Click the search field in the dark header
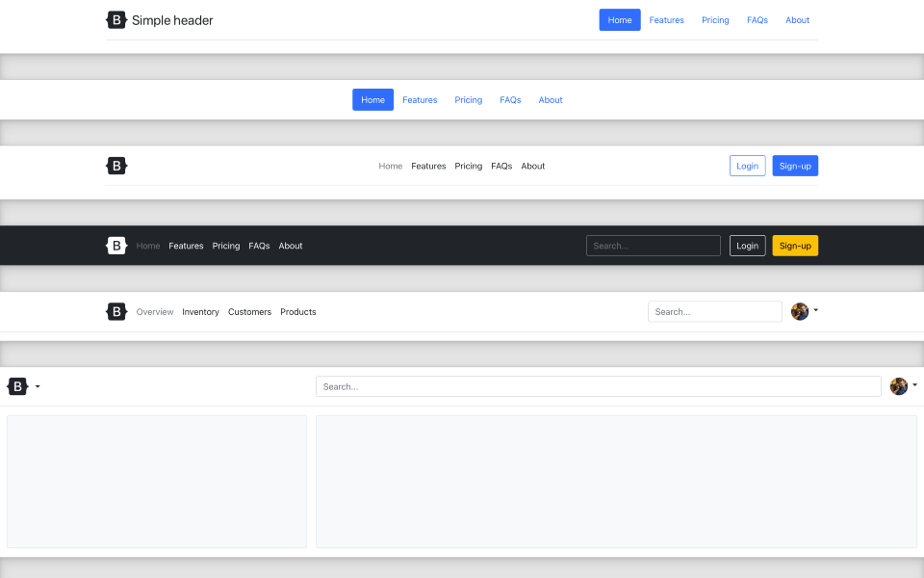 coord(653,245)
